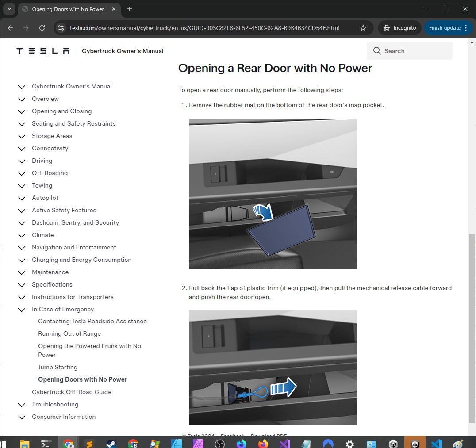The width and height of the screenshot is (476, 448).
Task: View site information for tesla.com
Action: (61, 28)
